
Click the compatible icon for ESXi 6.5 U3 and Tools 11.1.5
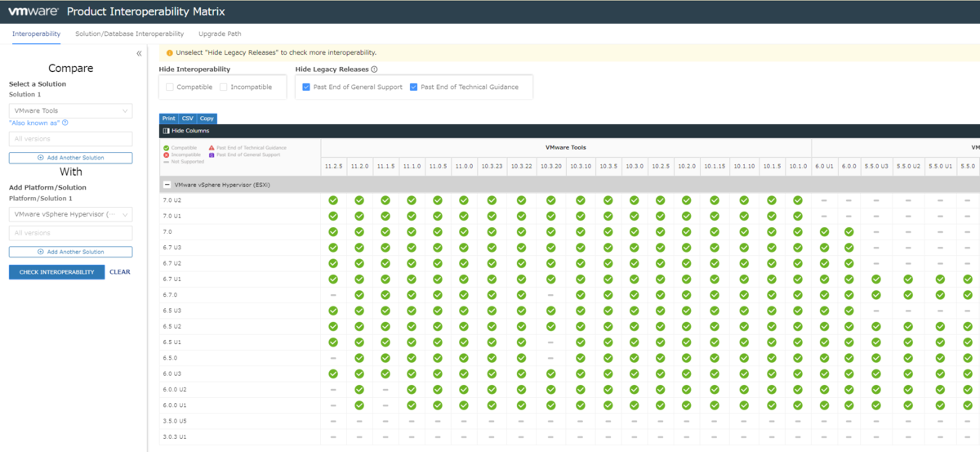(385, 311)
